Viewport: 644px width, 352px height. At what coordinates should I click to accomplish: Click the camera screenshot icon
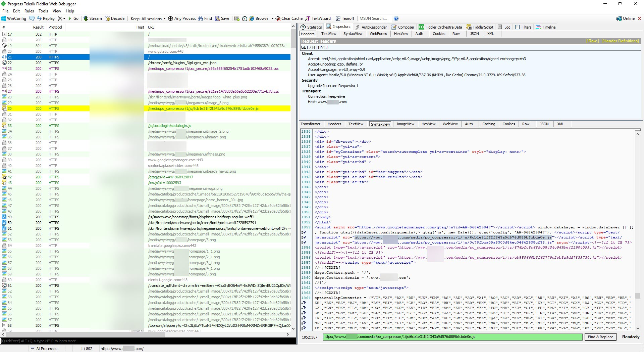pos(237,18)
